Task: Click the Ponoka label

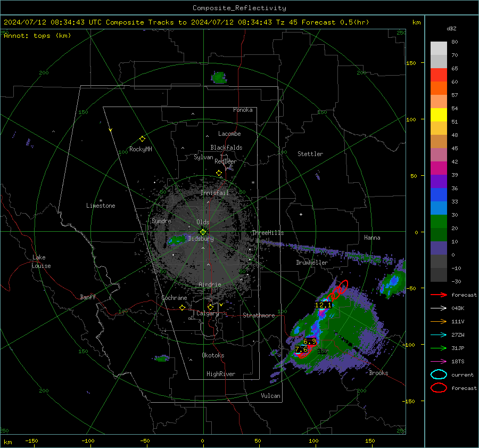Action: 243,110
